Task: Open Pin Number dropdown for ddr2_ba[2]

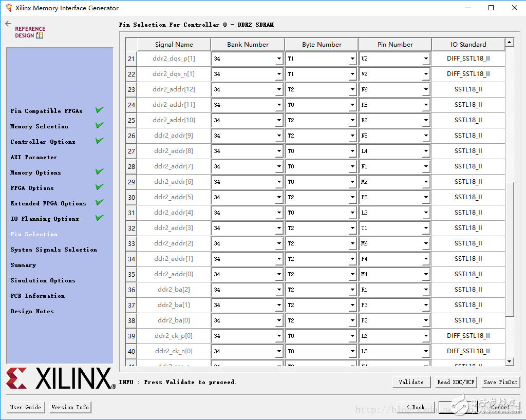Action: tap(426, 290)
